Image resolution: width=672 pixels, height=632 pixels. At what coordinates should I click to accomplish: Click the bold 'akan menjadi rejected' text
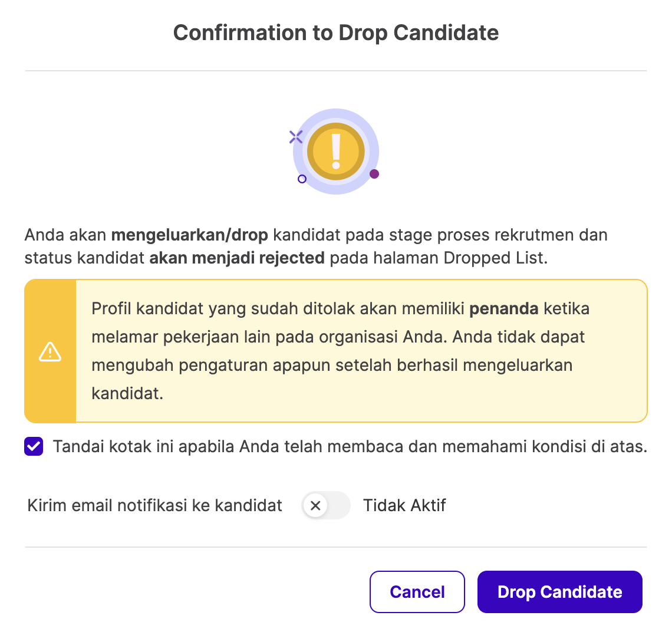click(236, 258)
